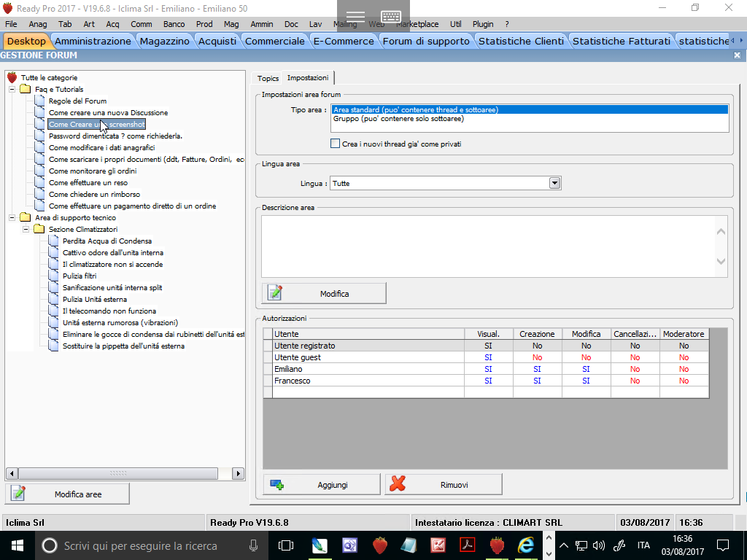Viewport: 747px width, 560px height.
Task: Open the touch keyboard icon at the top
Action: [x=391, y=17]
